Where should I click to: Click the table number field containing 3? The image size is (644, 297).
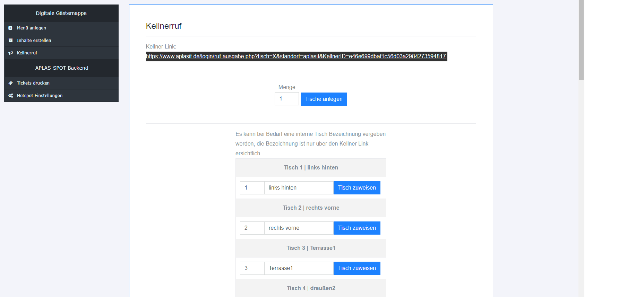coord(252,268)
